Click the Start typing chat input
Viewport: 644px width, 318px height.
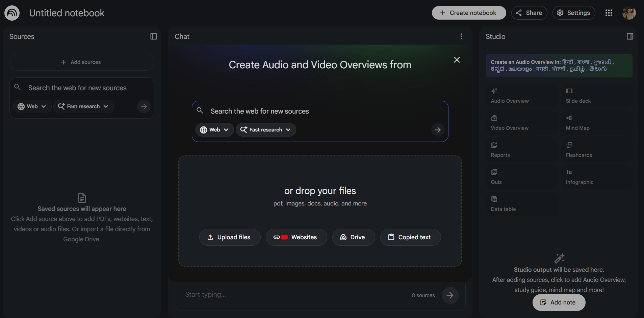pos(294,295)
